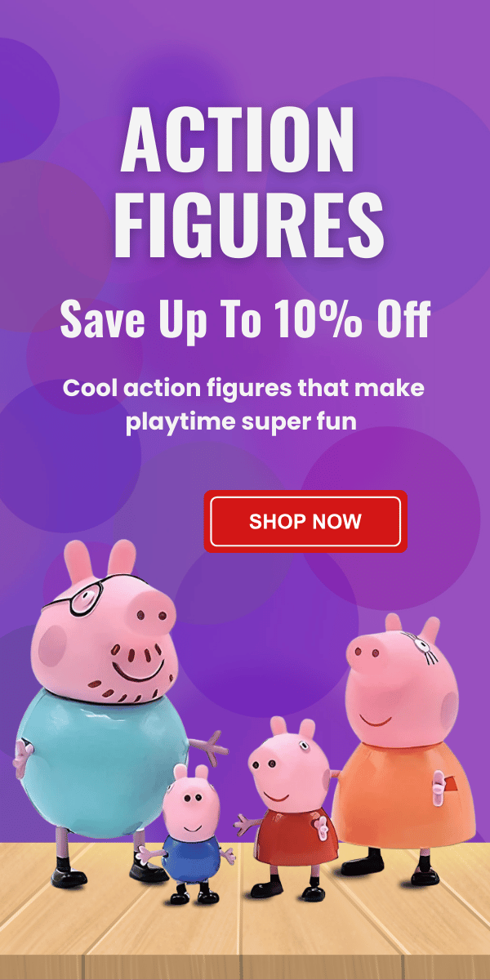Select the Save Up To 10% Off text
This screenshot has width=490, height=980.
[245, 319]
